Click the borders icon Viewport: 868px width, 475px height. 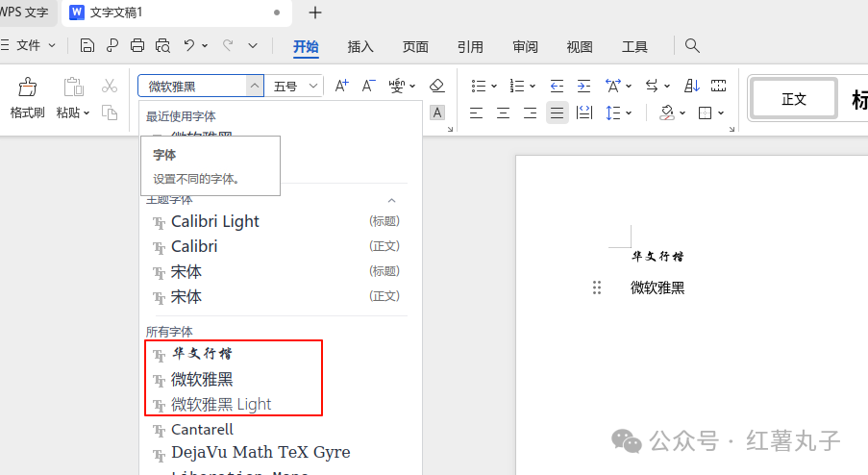pyautogui.click(x=706, y=112)
